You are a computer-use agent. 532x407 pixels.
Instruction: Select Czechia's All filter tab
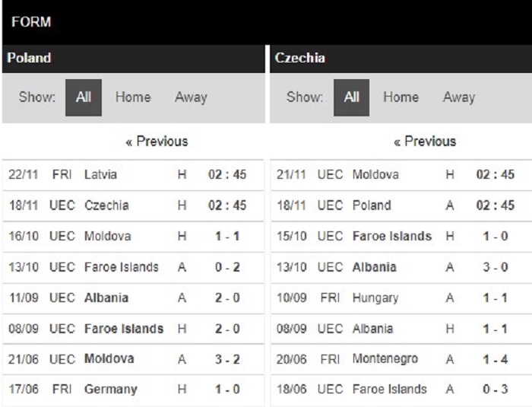[351, 97]
